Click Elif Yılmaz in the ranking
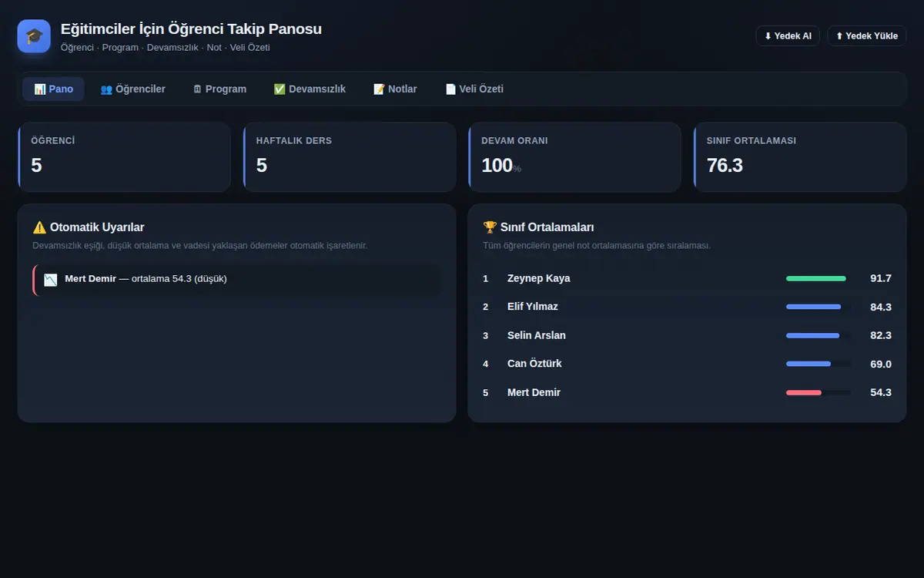The width and height of the screenshot is (924, 578). click(x=533, y=307)
